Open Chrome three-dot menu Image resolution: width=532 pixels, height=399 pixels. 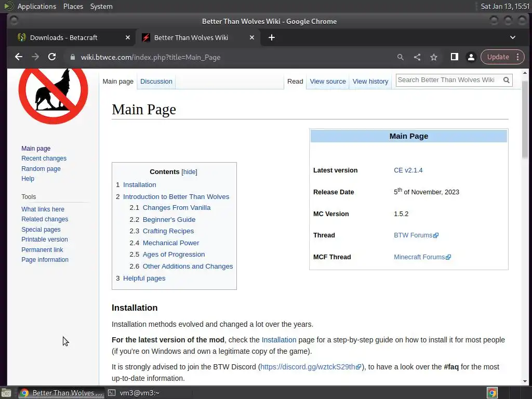coord(518,57)
